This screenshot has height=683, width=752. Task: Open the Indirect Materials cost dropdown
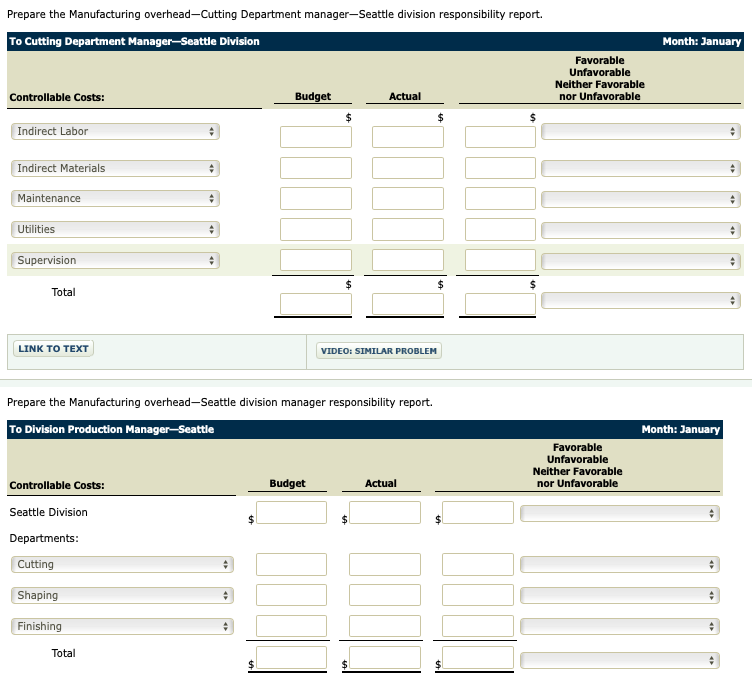(x=115, y=168)
